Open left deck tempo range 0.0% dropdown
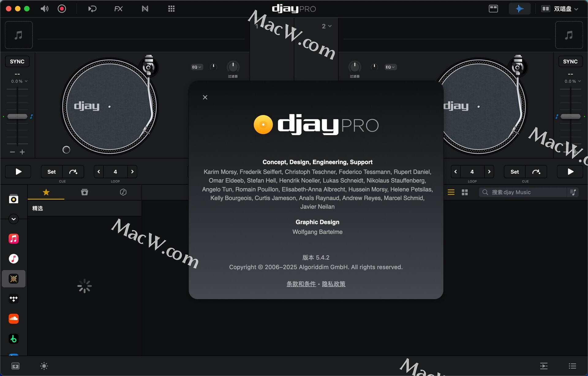This screenshot has height=376, width=588. click(x=19, y=81)
